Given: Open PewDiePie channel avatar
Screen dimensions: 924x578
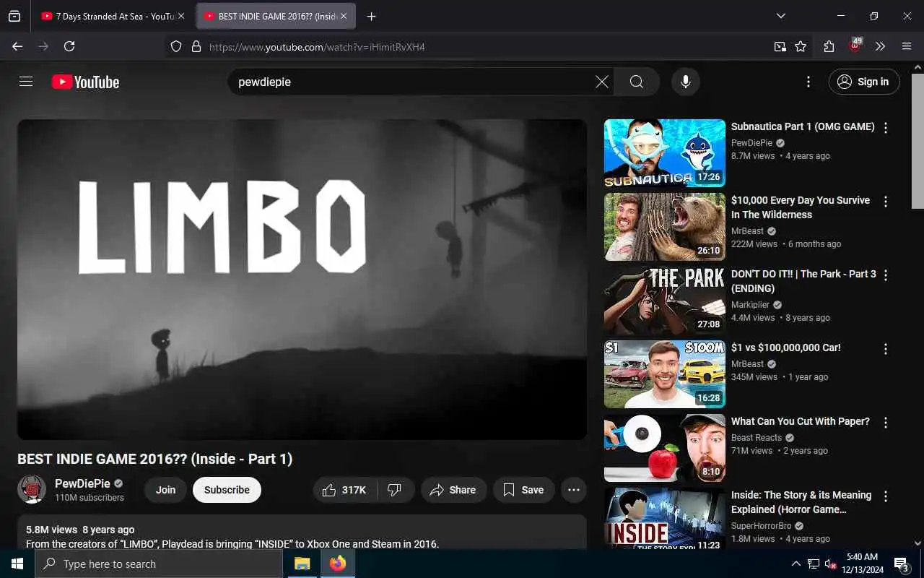Looking at the screenshot, I should [x=32, y=490].
